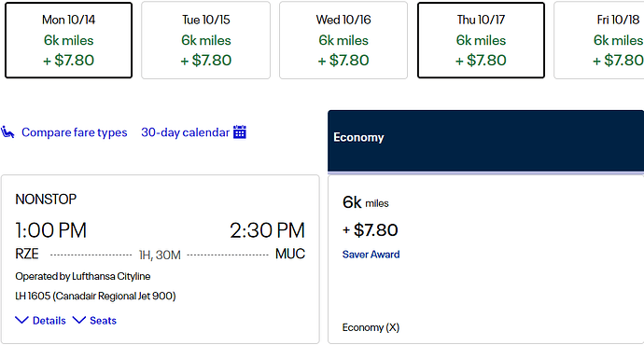Click the Economy (X) fare class label
Image resolution: width=644 pixels, height=345 pixels.
(371, 327)
